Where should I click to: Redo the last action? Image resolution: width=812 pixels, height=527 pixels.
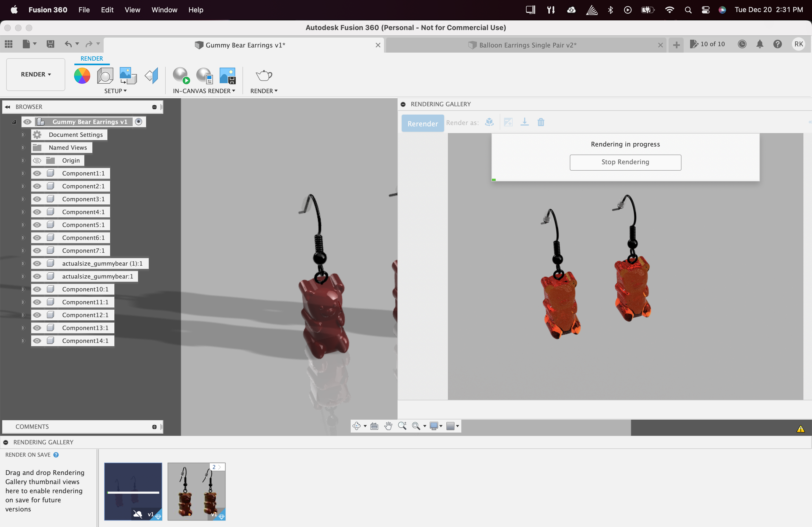click(89, 44)
